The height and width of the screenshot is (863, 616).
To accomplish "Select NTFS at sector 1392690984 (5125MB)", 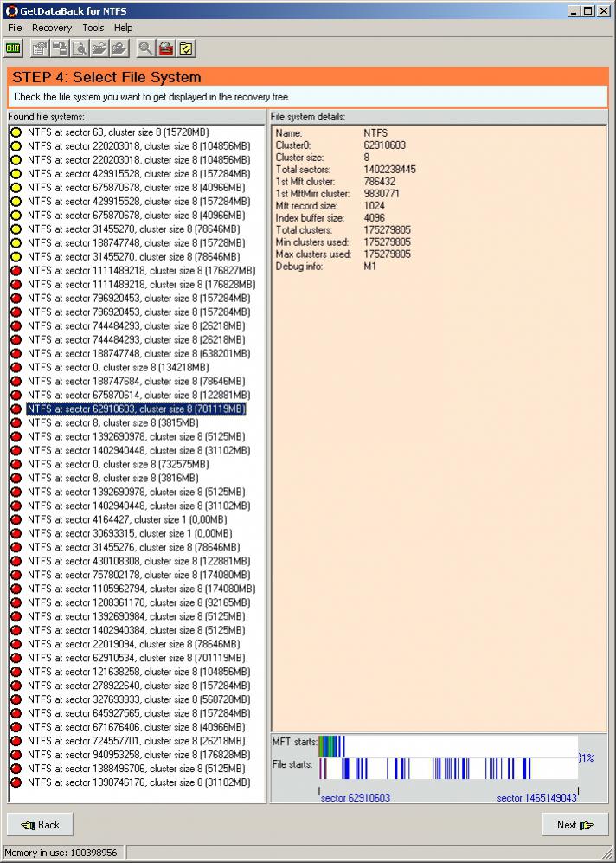I will pos(137,616).
